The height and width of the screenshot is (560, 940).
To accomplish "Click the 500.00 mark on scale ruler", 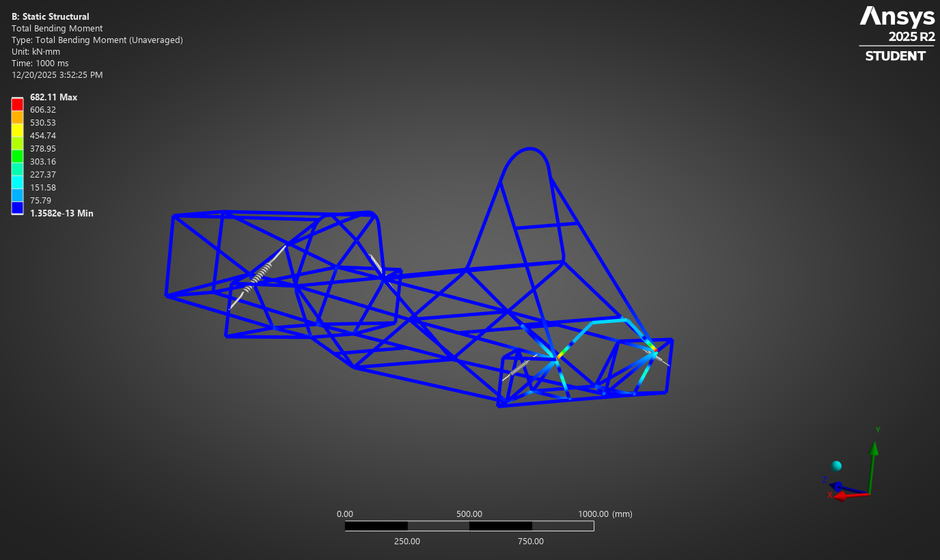I will point(469,514).
